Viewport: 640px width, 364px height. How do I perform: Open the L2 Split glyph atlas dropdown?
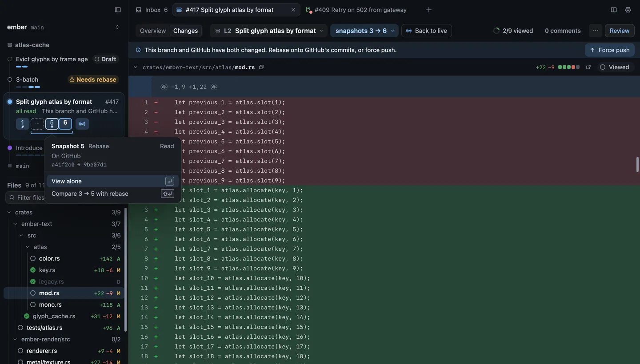[269, 31]
